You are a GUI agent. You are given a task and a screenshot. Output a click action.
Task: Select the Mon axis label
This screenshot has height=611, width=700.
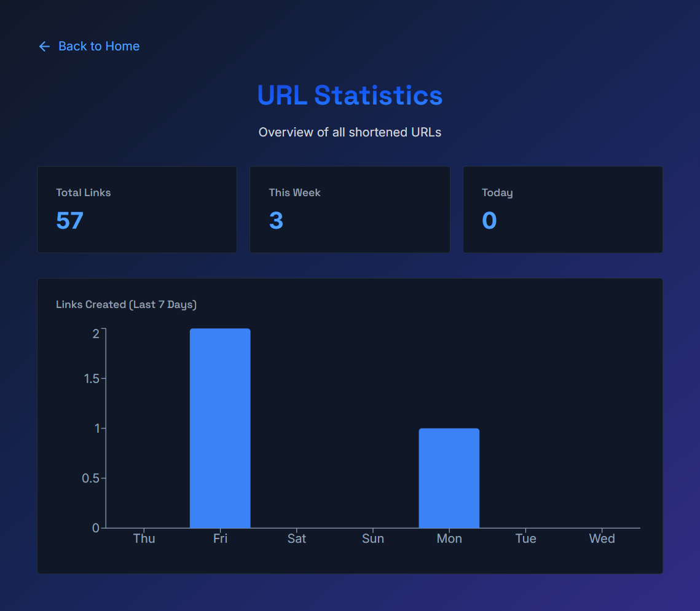(449, 538)
